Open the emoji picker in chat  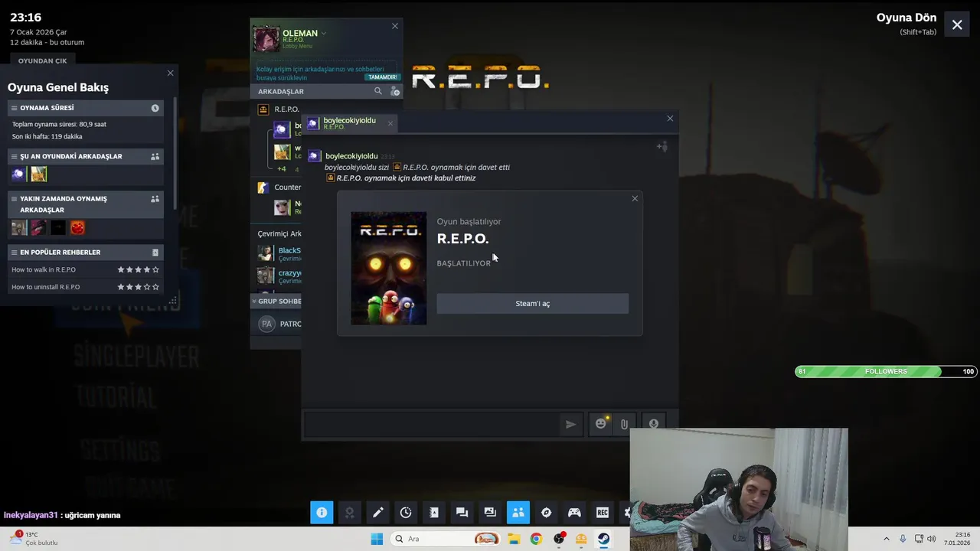[601, 424]
